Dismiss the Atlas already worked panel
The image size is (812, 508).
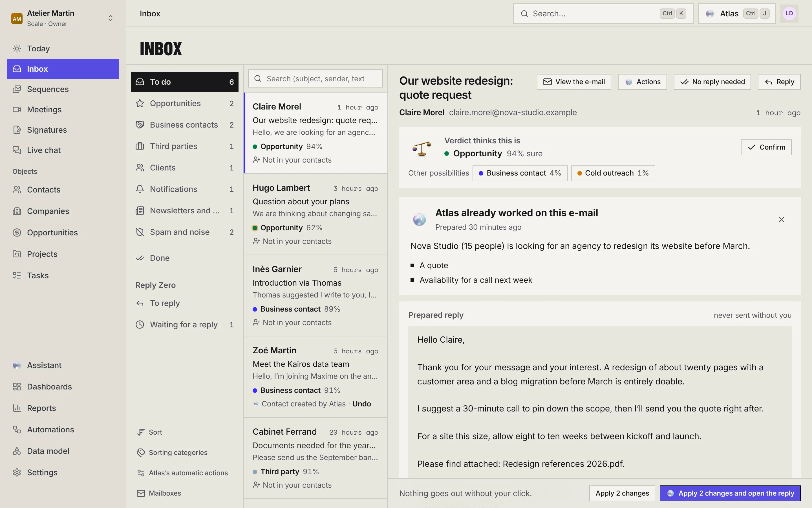tap(782, 219)
